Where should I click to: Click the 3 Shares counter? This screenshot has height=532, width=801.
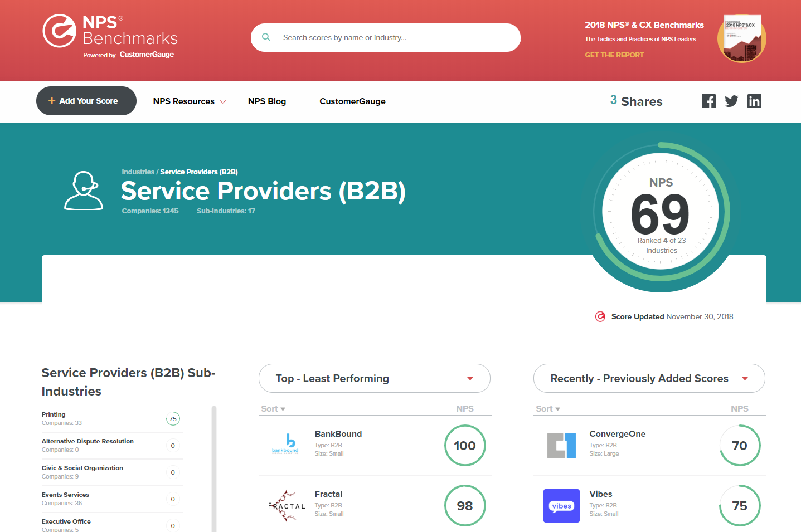pyautogui.click(x=637, y=101)
